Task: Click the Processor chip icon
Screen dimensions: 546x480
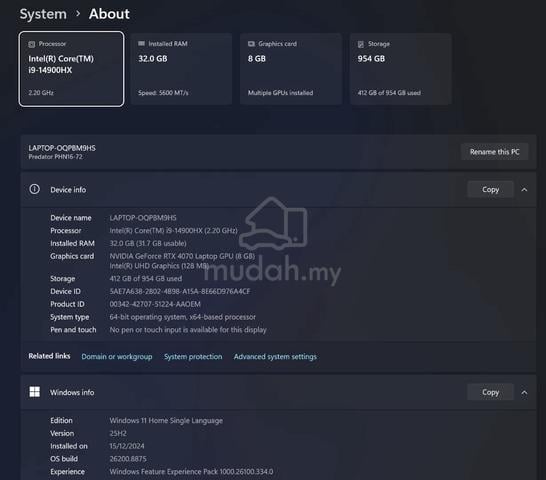Action: pos(32,44)
